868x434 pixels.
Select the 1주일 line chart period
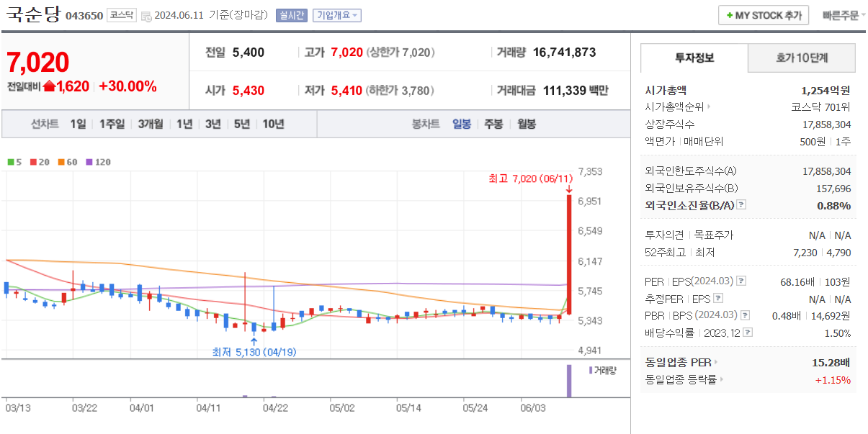(112, 124)
